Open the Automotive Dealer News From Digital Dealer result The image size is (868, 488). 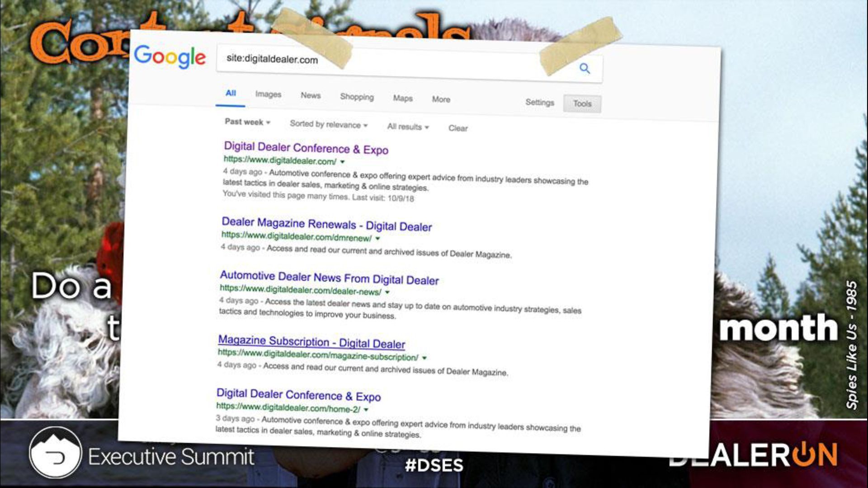point(329,277)
